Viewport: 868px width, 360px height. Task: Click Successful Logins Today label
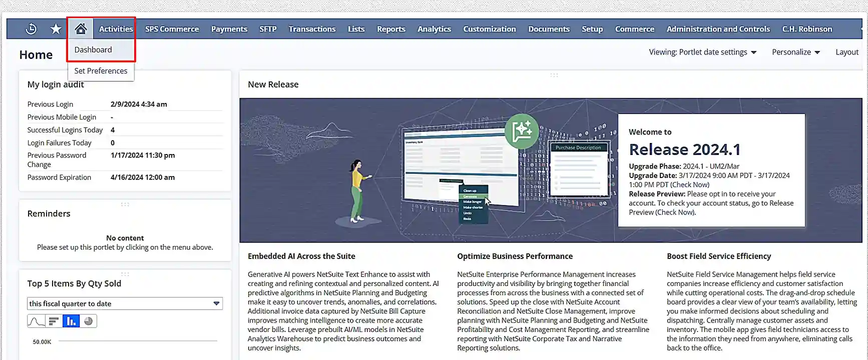(x=65, y=130)
